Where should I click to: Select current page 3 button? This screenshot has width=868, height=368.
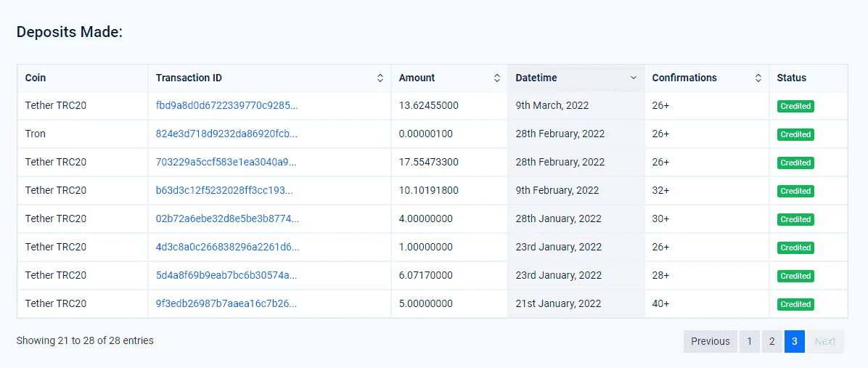795,341
